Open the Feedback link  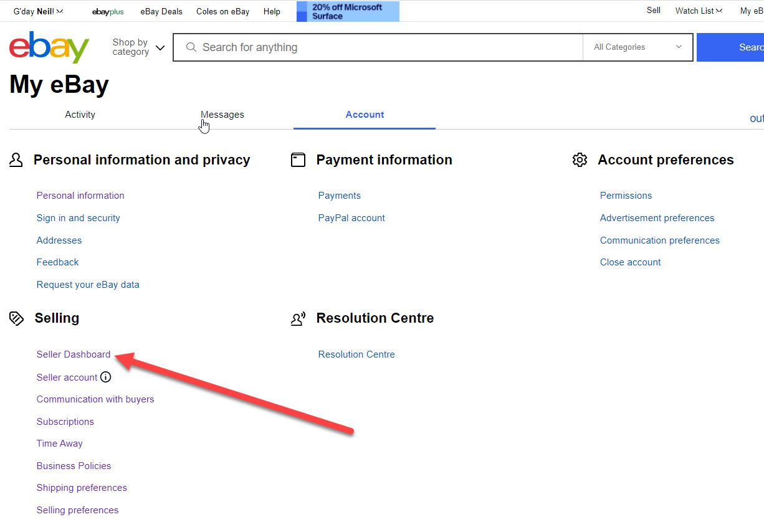[58, 262]
